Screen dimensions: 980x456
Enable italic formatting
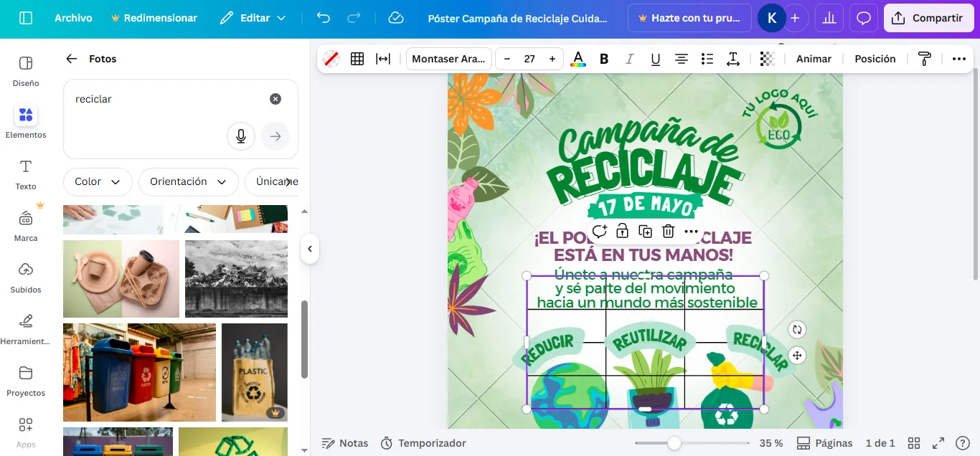click(629, 59)
